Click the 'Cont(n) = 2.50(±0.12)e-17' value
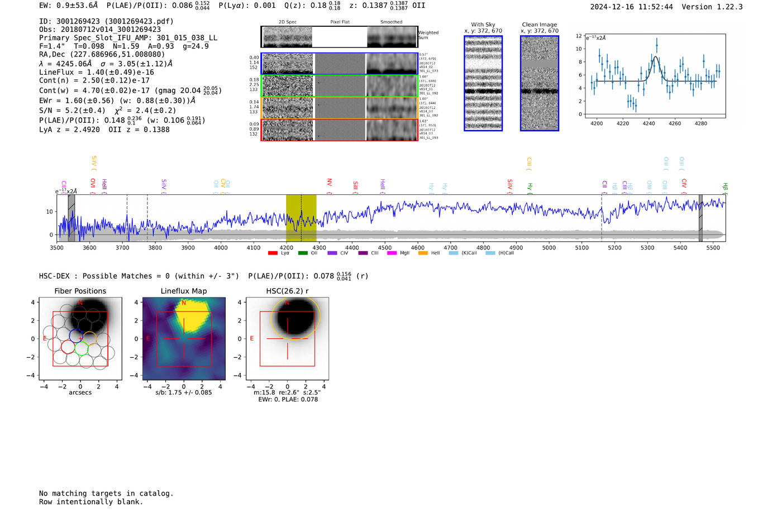The height and width of the screenshot is (532, 782). tap(94, 80)
